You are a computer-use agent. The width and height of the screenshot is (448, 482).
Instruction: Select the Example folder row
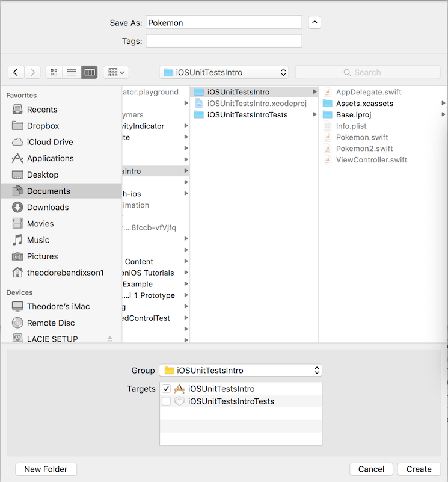click(156, 284)
